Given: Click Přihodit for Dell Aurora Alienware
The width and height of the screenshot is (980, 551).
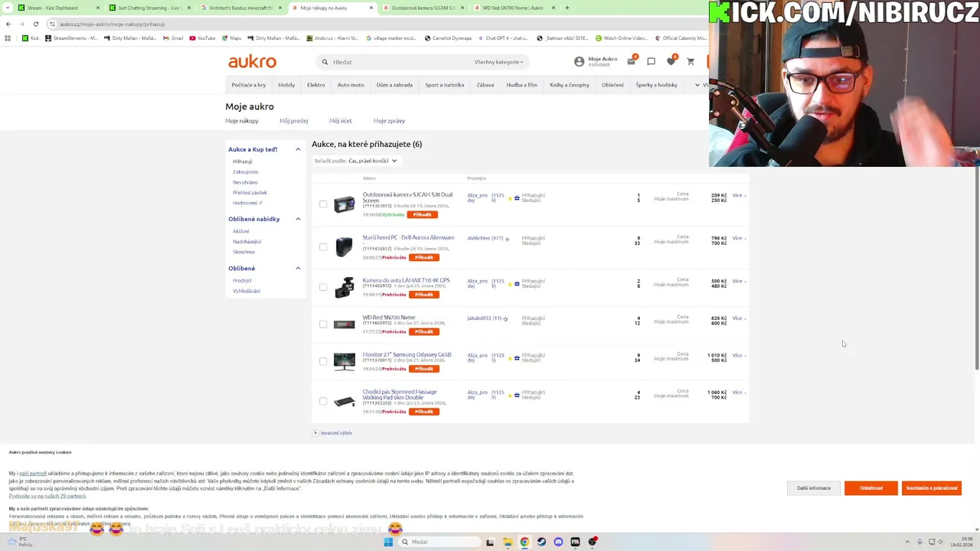Looking at the screenshot, I should 424,257.
